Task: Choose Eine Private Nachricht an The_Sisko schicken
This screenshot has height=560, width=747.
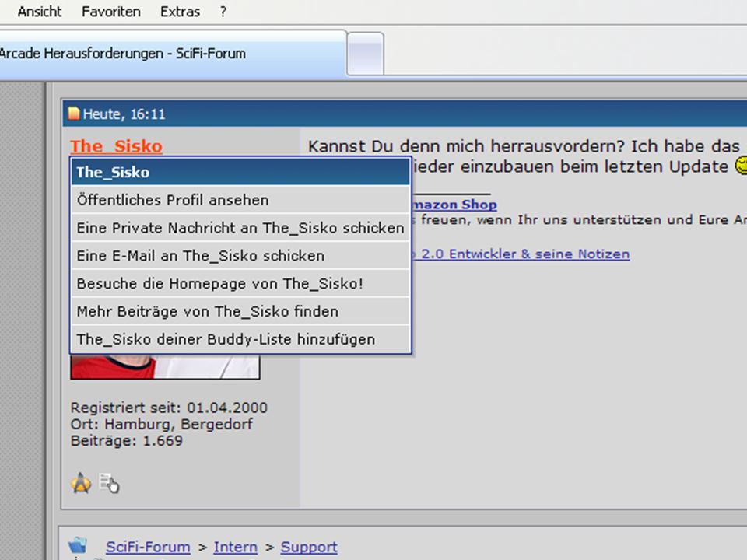Action: [240, 228]
